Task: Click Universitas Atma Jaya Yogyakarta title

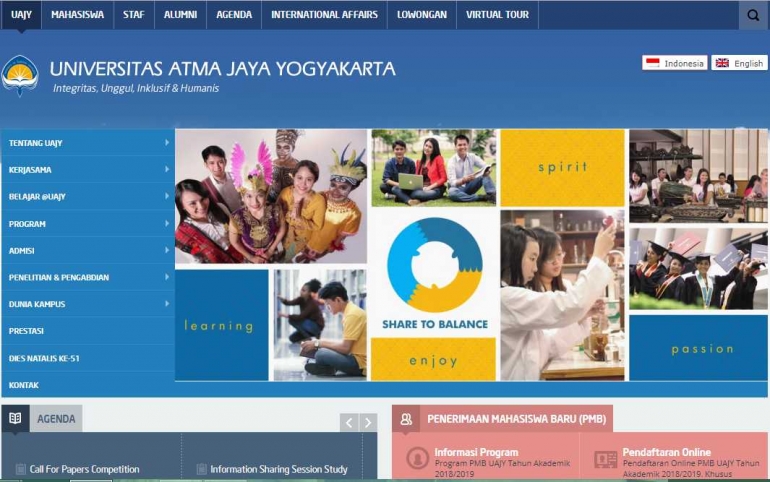Action: (222, 69)
